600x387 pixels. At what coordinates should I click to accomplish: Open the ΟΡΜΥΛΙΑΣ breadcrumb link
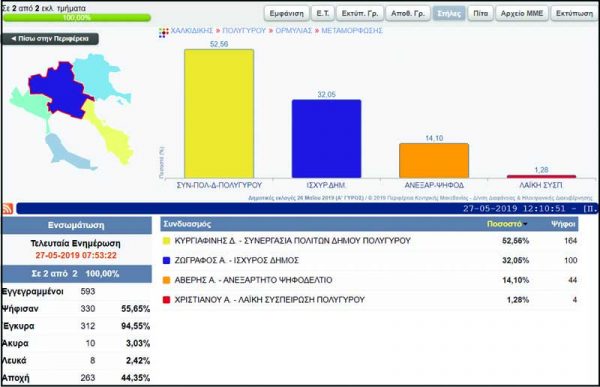[293, 31]
